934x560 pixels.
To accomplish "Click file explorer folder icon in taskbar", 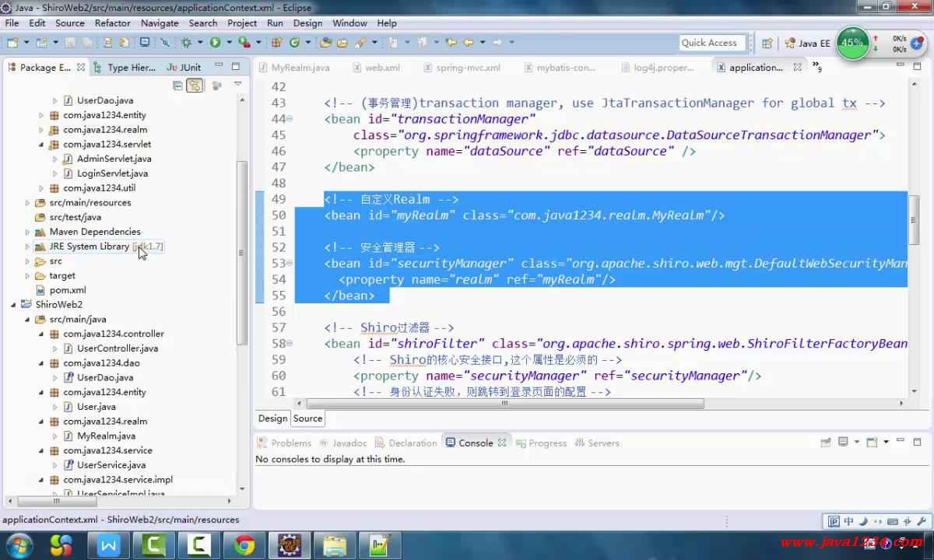I will [335, 545].
